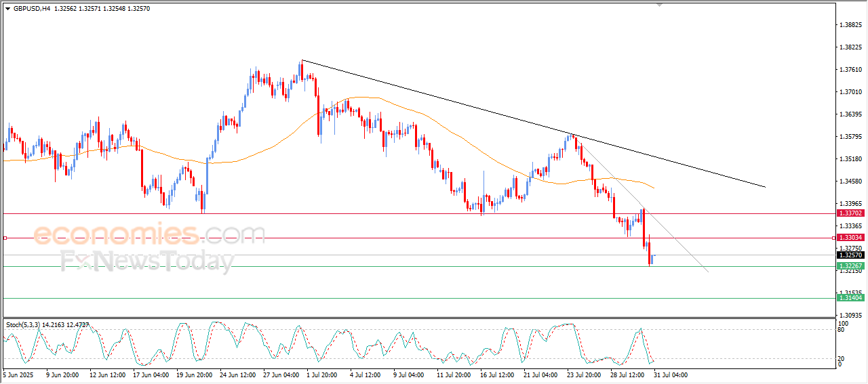Click the green 1.32267 price level tag
Viewport: 868px width, 384px height.
pos(850,266)
